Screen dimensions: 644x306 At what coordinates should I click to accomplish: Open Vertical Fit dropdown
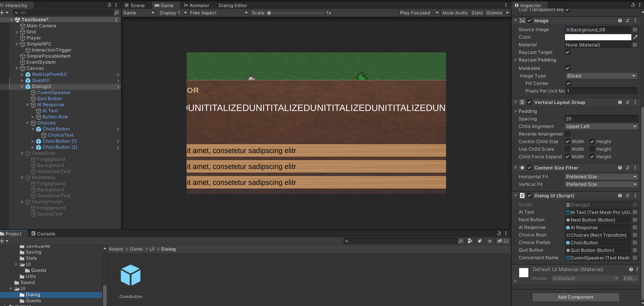[601, 184]
